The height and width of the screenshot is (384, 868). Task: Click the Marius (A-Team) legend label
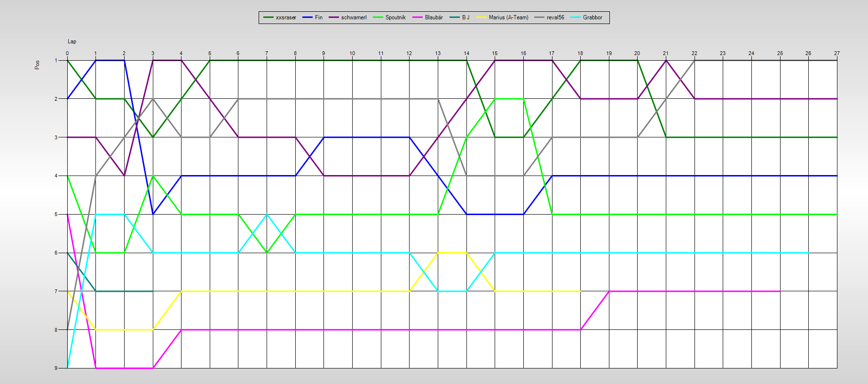pos(508,17)
